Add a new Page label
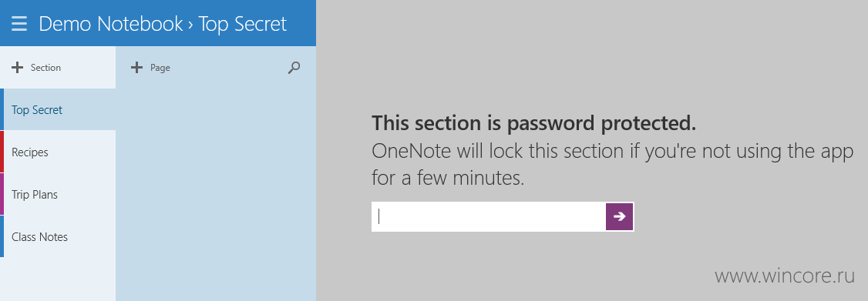This screenshot has height=301, width=868. [x=160, y=68]
